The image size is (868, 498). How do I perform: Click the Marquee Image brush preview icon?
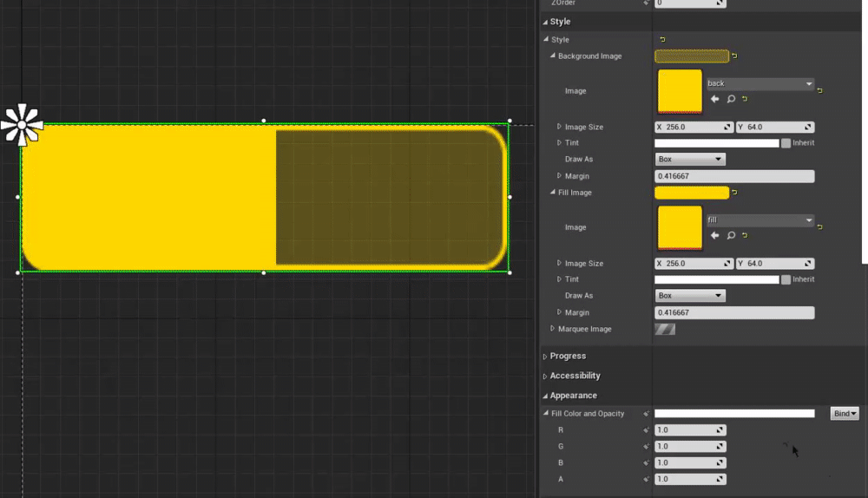[665, 329]
